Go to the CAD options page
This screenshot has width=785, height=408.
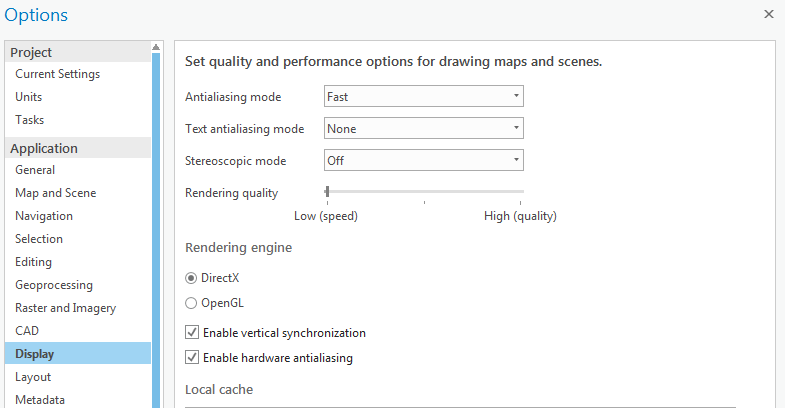27,331
